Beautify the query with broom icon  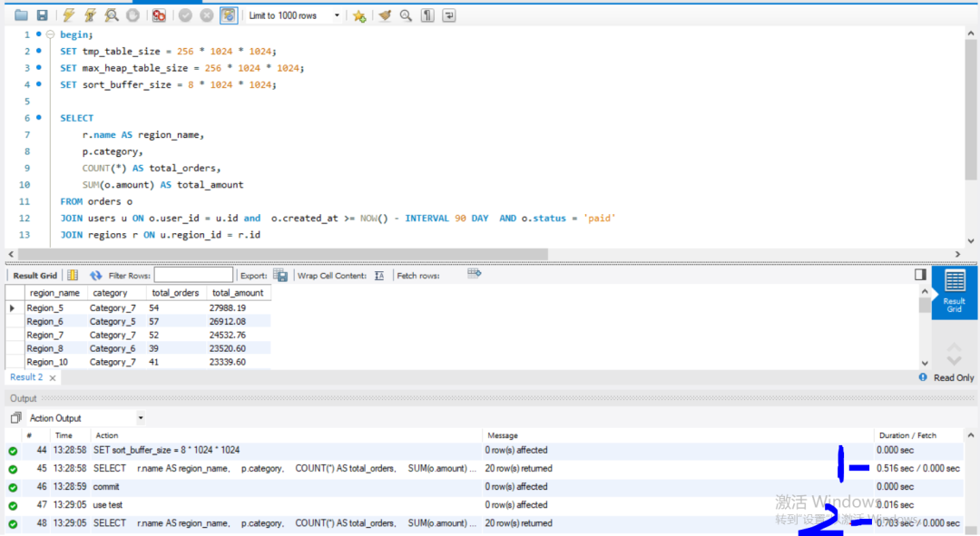385,15
